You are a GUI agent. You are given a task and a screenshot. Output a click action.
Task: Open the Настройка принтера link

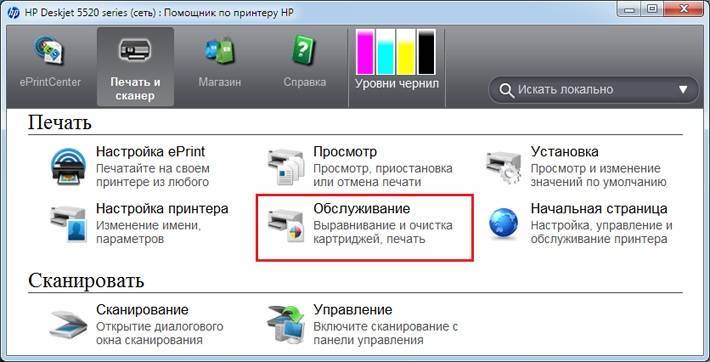click(x=162, y=209)
